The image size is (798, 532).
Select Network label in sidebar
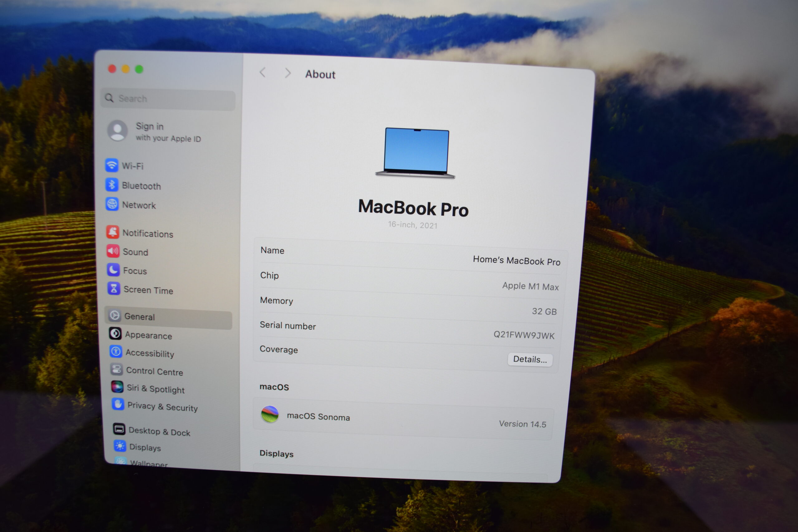pos(139,205)
